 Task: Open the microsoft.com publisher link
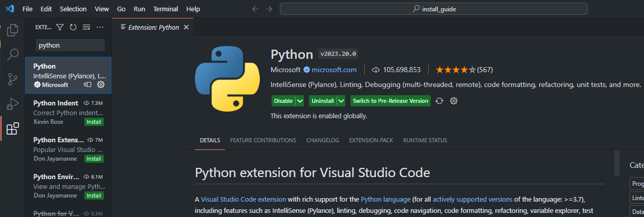click(x=334, y=70)
